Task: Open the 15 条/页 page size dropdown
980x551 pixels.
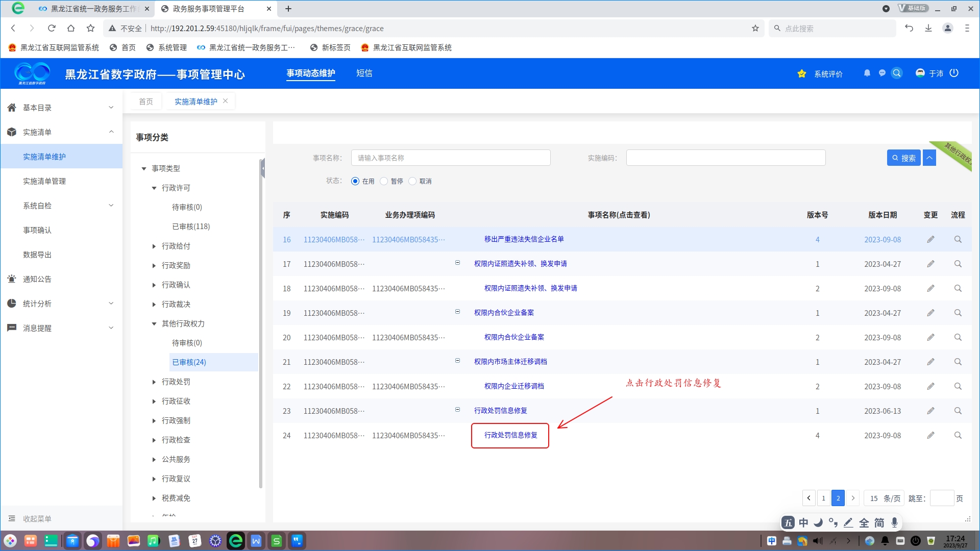Action: pyautogui.click(x=884, y=498)
